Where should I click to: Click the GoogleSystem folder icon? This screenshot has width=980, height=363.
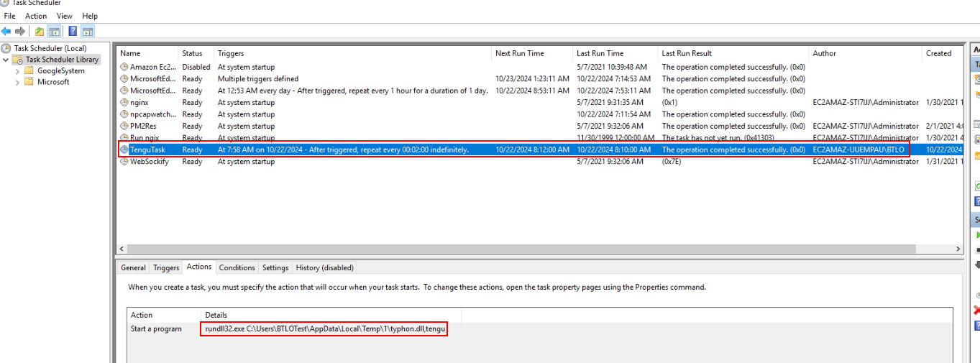tap(29, 70)
